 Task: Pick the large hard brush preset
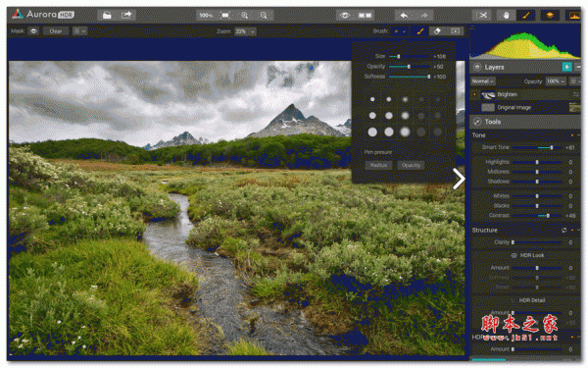click(x=372, y=131)
